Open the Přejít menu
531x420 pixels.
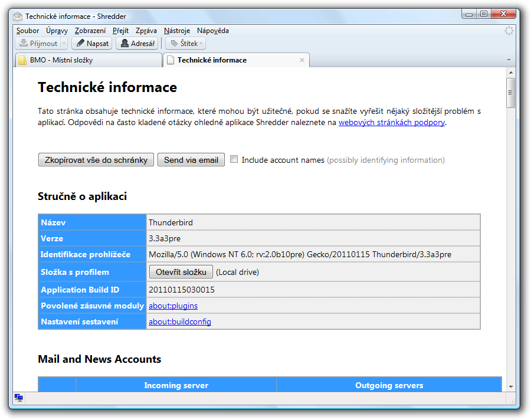click(120, 31)
